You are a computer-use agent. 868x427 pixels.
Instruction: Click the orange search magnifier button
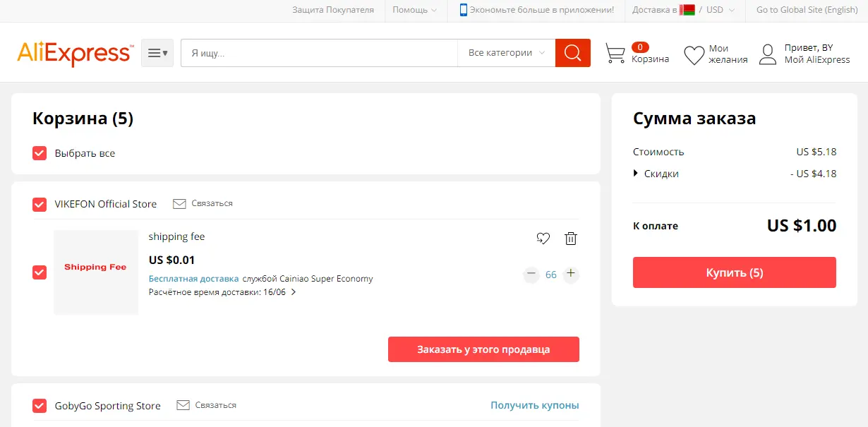pyautogui.click(x=573, y=53)
